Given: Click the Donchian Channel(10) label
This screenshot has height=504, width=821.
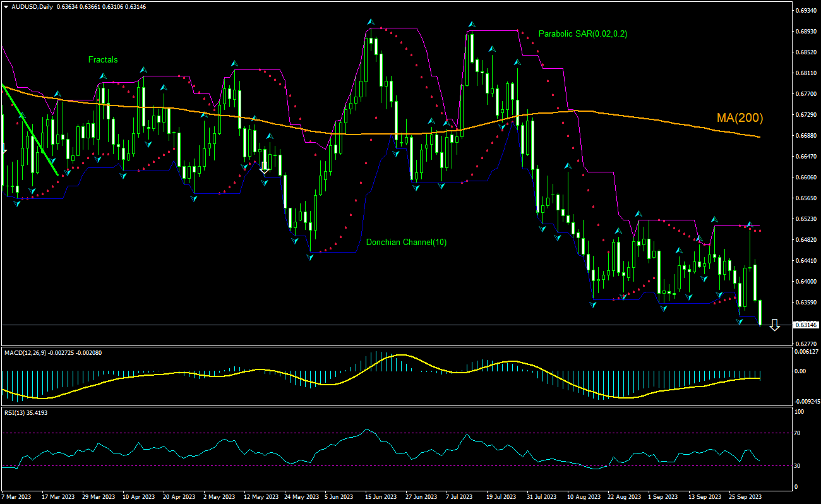Looking at the screenshot, I should coord(406,242).
